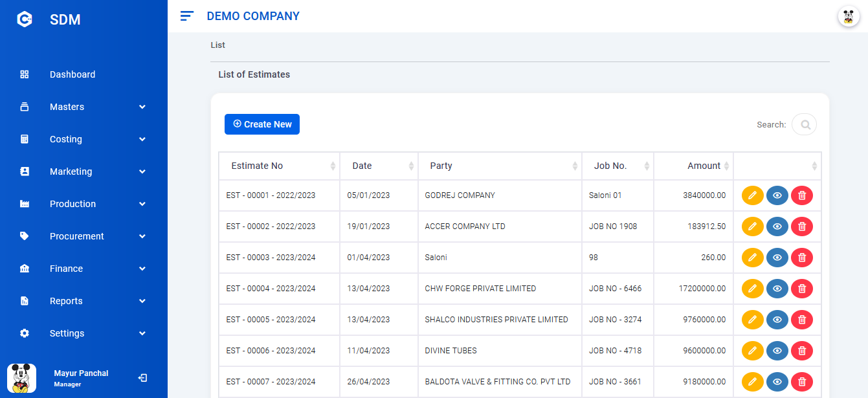Screen dimensions: 868x398
Task: Delete the DIVINE TUBES estimate row
Action: (802, 351)
